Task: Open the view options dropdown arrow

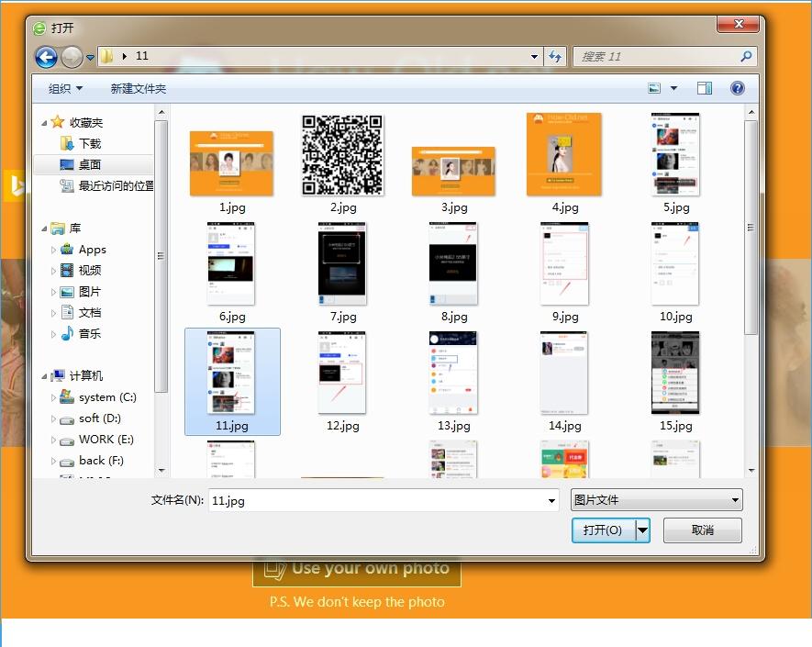Action: pyautogui.click(x=673, y=89)
